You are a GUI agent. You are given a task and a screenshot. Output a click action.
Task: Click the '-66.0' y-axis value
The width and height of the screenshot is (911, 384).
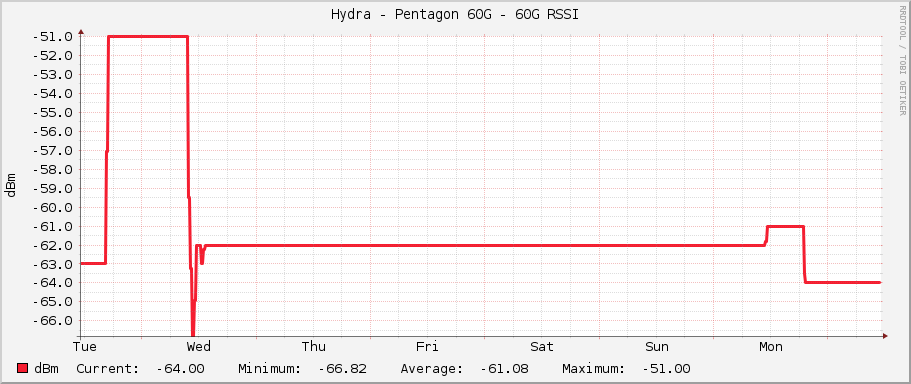[x=52, y=321]
